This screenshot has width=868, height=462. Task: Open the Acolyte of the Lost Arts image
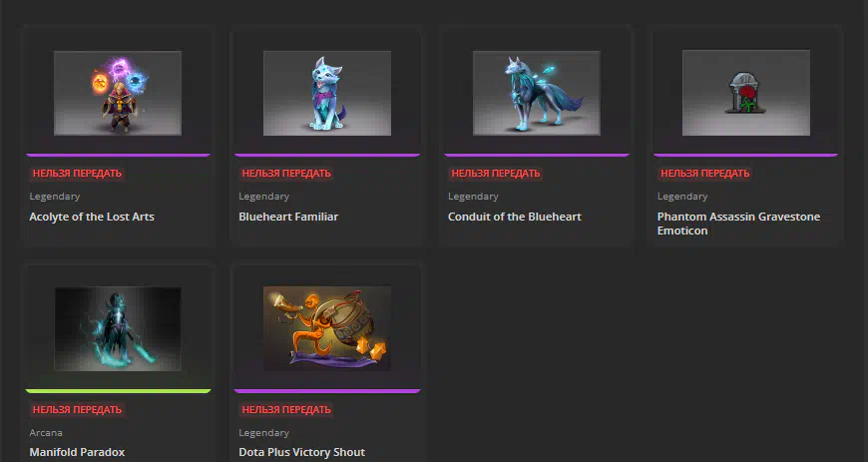(118, 93)
